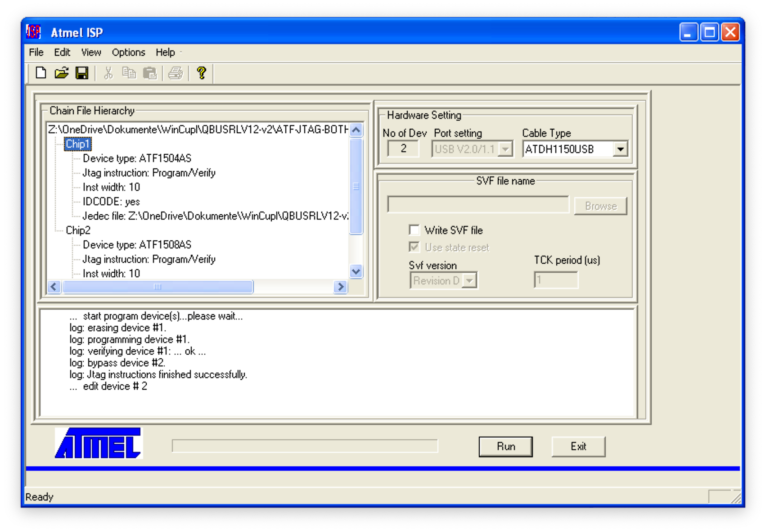Click the Atmel ISP title bar icon
Viewport: 766px width, 532px height.
click(34, 32)
